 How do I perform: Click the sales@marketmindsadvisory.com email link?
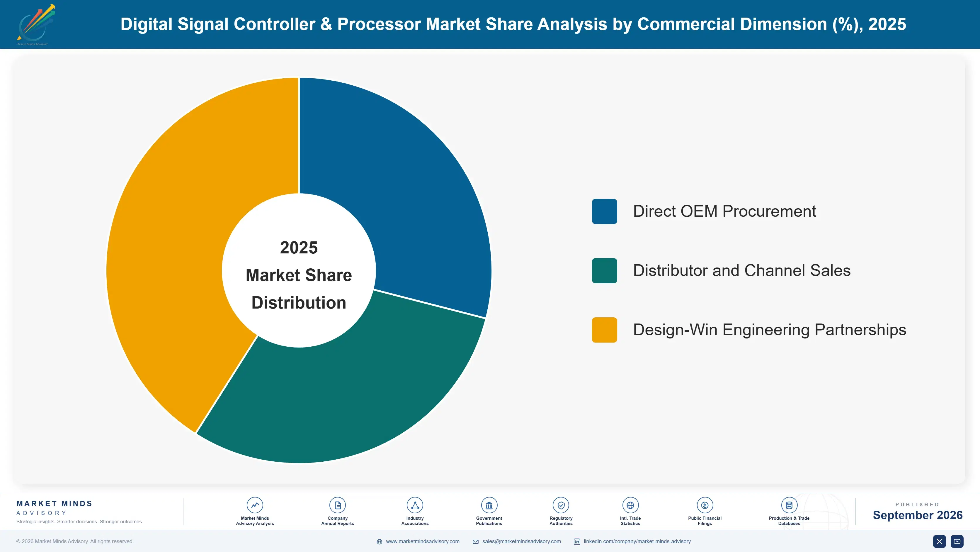tap(522, 541)
